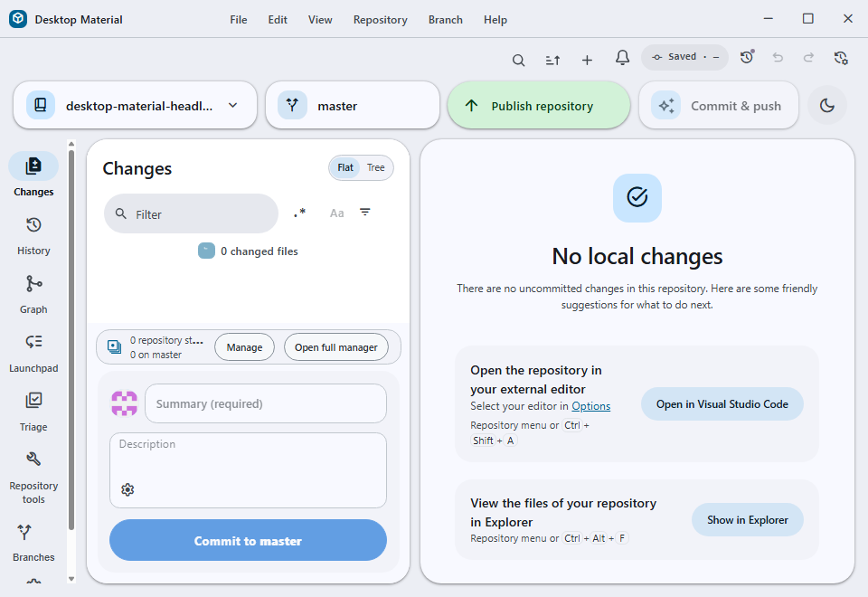The image size is (868, 597).
Task: Open the Launchpad sidebar section
Action: coord(33,354)
